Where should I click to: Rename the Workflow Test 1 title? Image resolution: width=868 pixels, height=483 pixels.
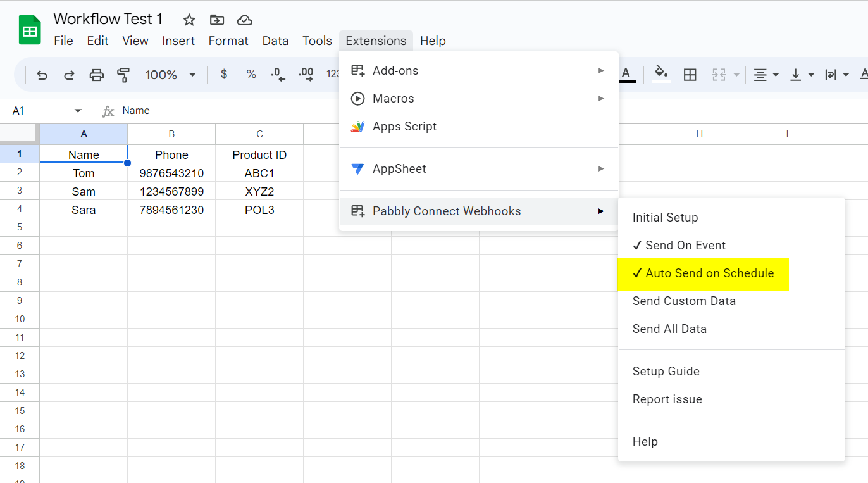click(x=108, y=19)
